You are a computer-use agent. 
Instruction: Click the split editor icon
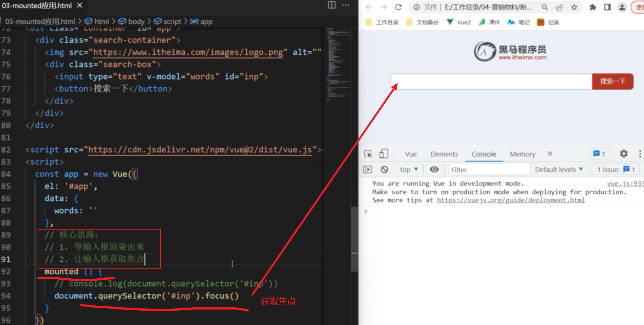pyautogui.click(x=332, y=5)
